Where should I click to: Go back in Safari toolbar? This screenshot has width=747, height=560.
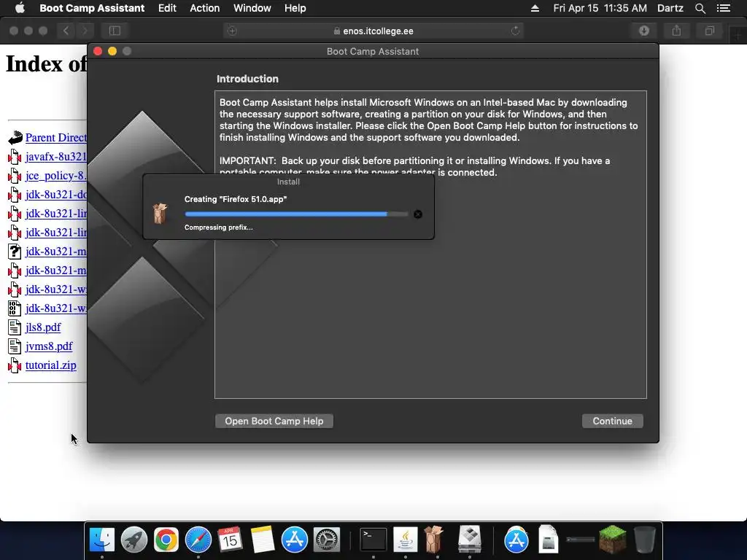[x=66, y=31]
